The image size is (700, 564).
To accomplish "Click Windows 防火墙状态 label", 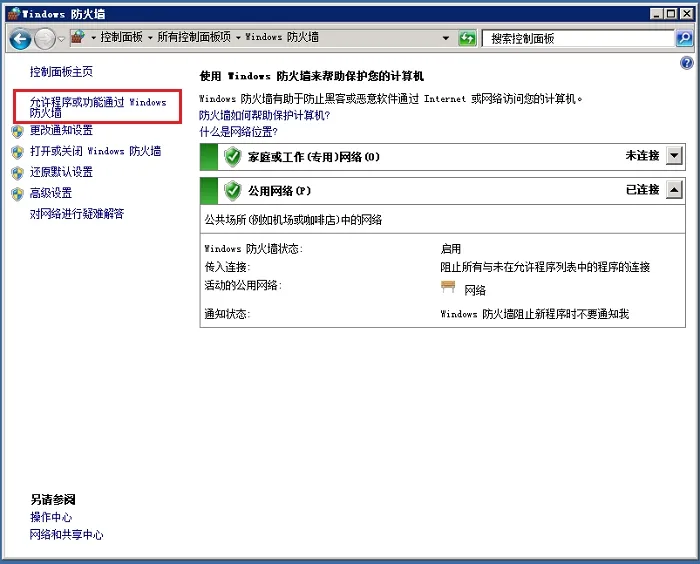I will point(254,249).
